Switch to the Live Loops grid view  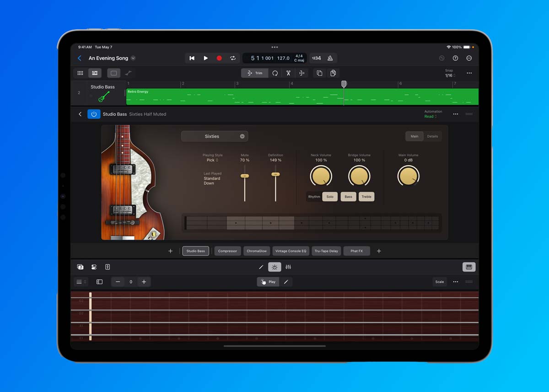[80, 73]
